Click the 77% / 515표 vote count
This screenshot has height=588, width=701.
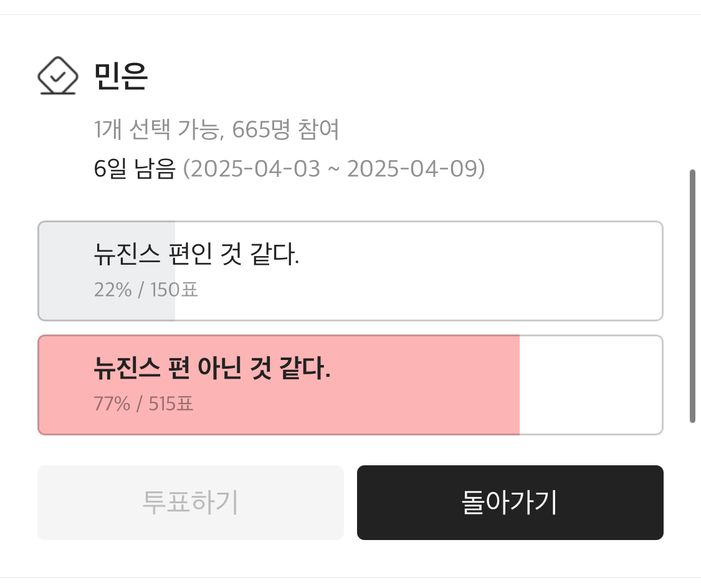click(x=143, y=404)
